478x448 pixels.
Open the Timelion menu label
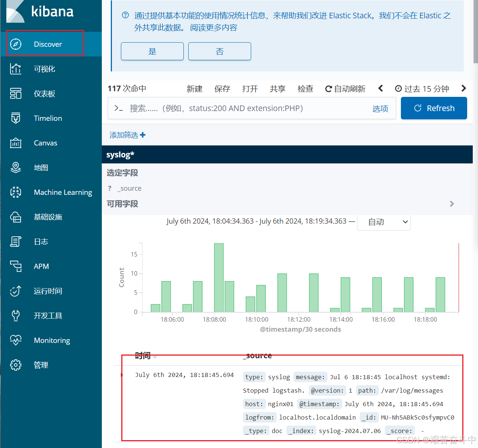[48, 118]
